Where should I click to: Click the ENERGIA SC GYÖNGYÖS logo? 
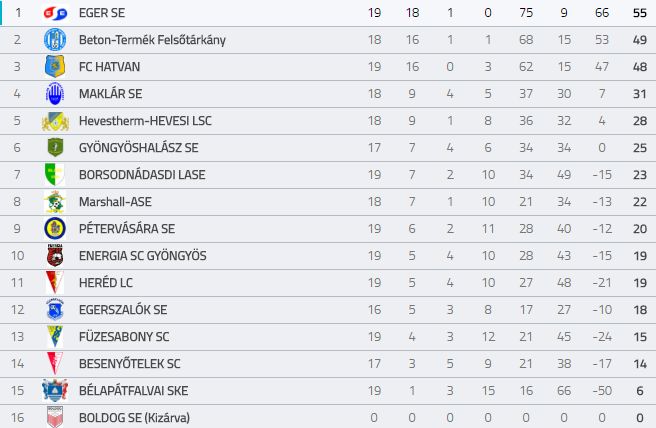tap(55, 255)
